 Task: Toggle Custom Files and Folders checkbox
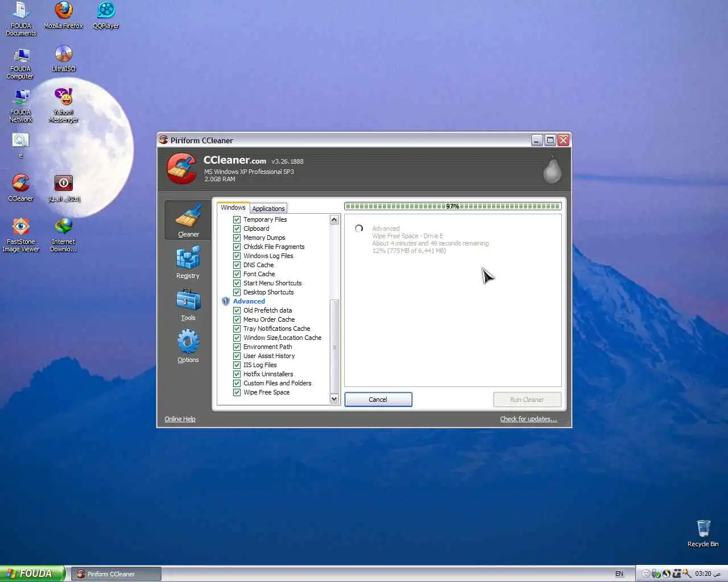point(237,383)
